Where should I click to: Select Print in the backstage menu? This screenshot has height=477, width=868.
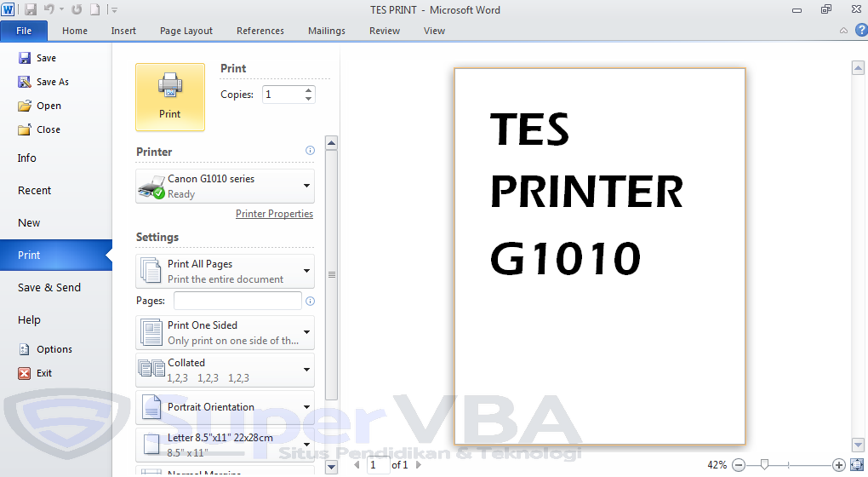56,256
